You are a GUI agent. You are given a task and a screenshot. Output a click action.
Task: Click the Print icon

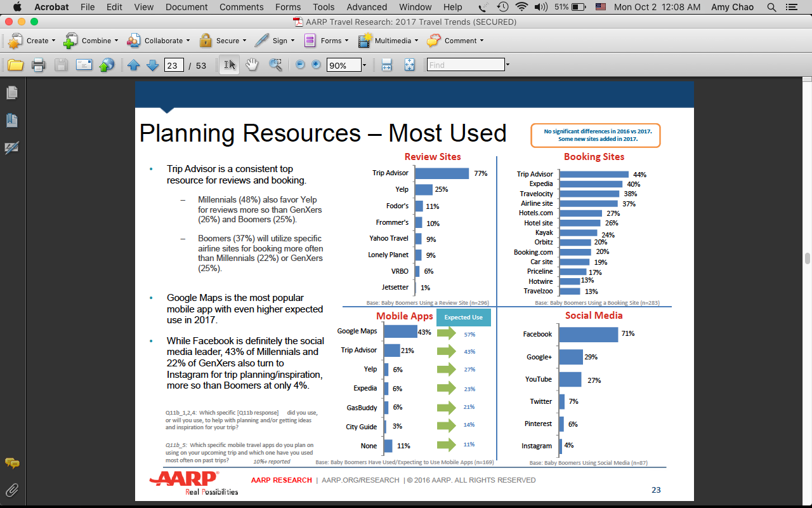coord(38,65)
